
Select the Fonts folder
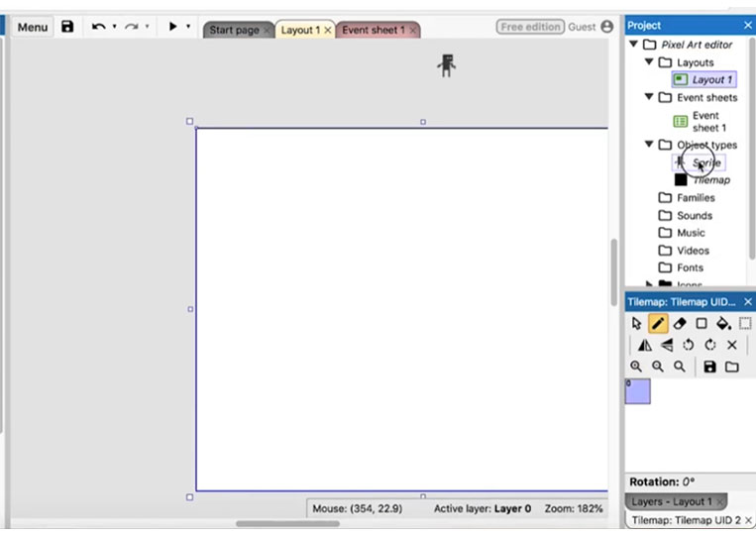tap(690, 268)
